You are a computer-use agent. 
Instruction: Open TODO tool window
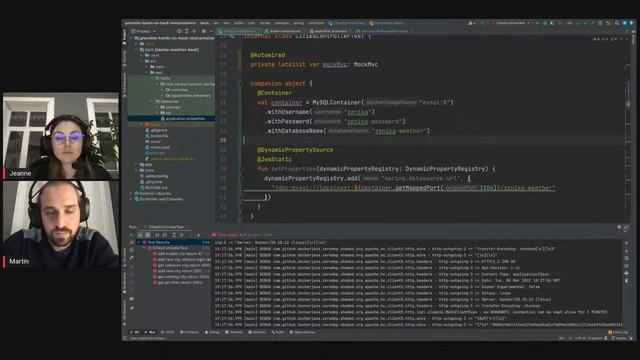coord(168,332)
